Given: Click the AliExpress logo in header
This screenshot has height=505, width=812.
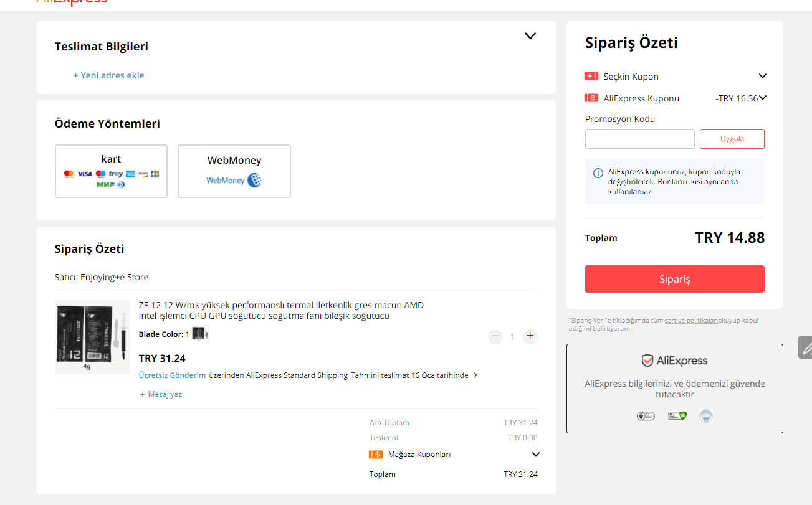Looking at the screenshot, I should click(72, 2).
